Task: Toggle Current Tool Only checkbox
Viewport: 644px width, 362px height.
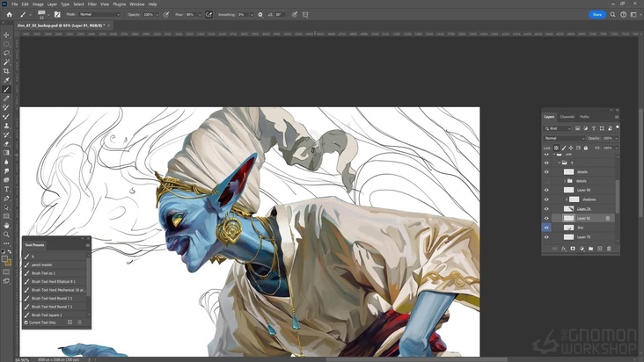Action: click(x=26, y=322)
